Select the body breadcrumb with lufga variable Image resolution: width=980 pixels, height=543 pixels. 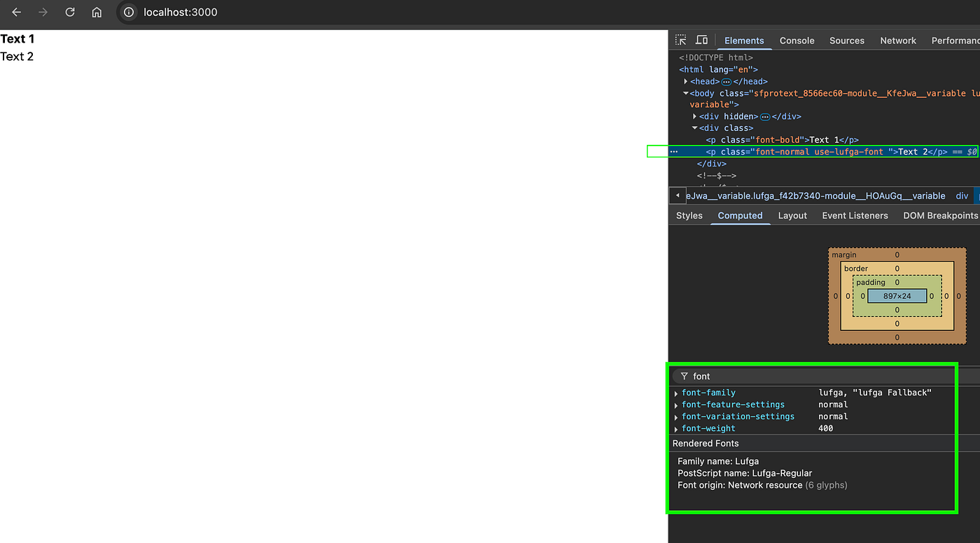(815, 196)
